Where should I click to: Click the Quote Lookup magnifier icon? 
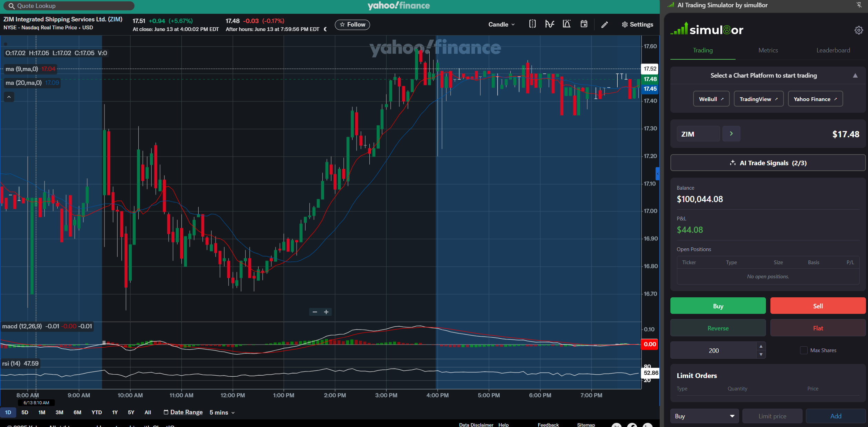tap(11, 6)
